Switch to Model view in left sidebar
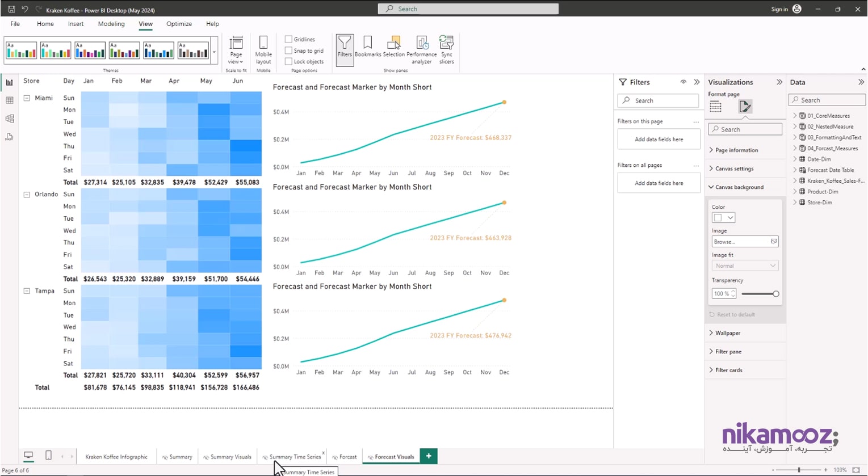 point(9,119)
